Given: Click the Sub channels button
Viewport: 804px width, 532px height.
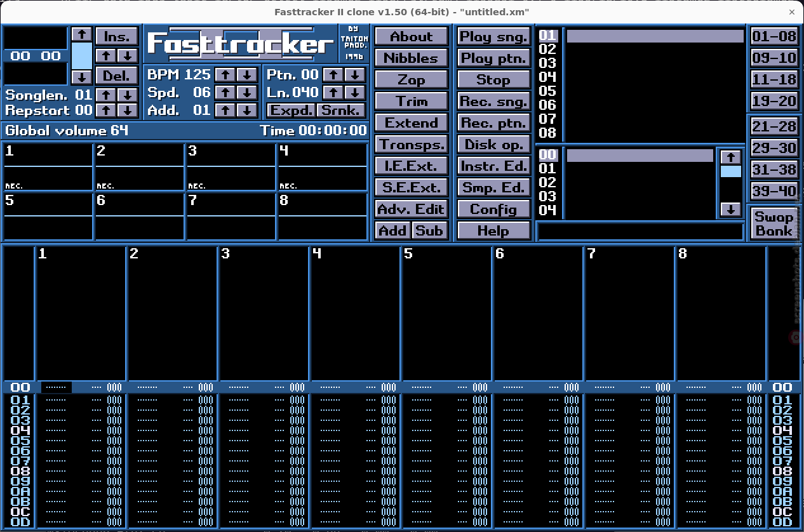Looking at the screenshot, I should pyautogui.click(x=430, y=230).
